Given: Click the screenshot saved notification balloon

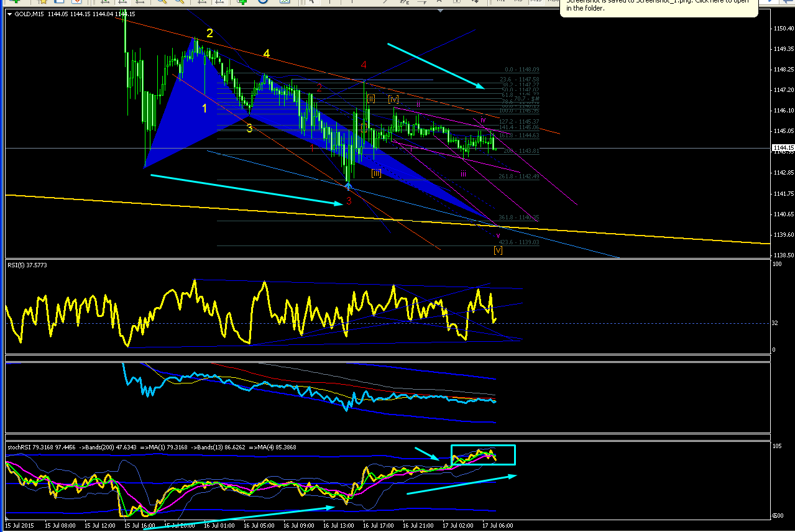Looking at the screenshot, I should coord(659,7).
